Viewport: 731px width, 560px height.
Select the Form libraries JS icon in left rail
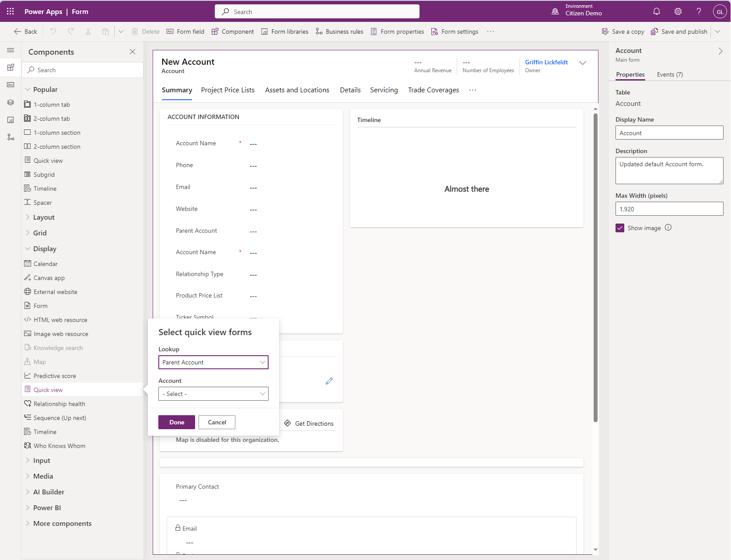click(x=10, y=120)
